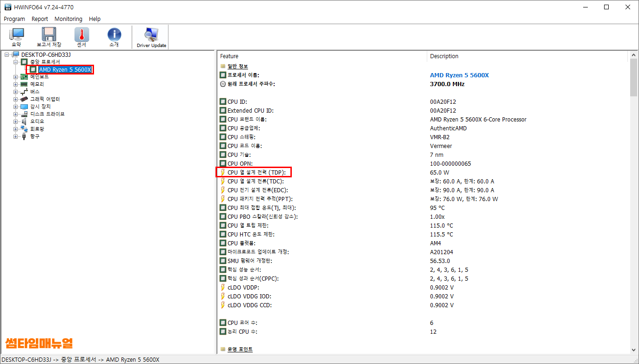Open the Report menu
Screen dimensions: 639x364
tap(40, 19)
